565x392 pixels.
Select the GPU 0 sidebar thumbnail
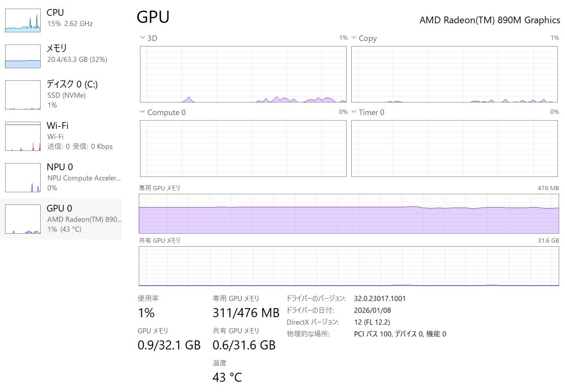click(x=23, y=219)
